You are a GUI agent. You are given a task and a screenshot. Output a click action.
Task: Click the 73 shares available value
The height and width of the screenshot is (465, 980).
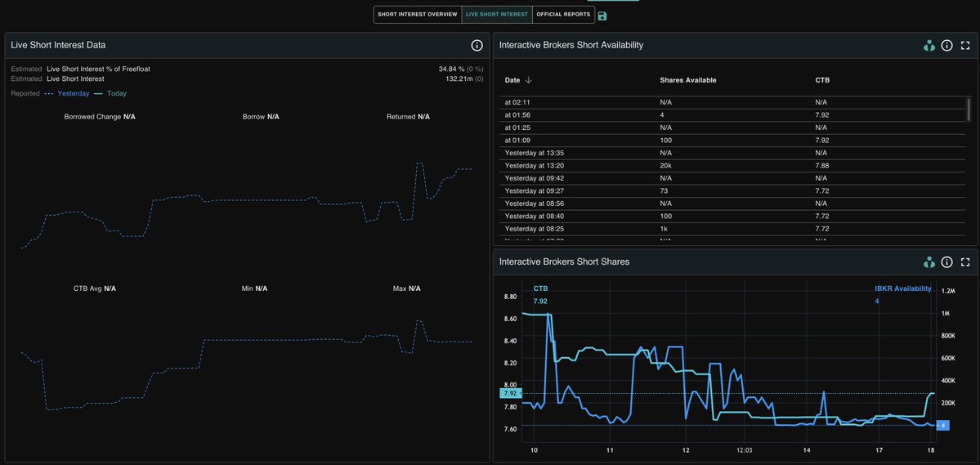tap(664, 190)
